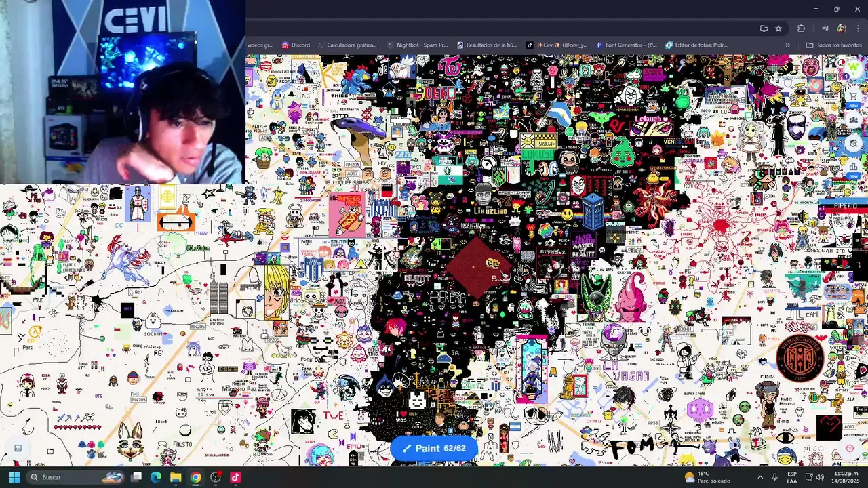Image resolution: width=868 pixels, height=488 pixels.
Task: Open the weather widget showing 18°C
Action: 707,477
